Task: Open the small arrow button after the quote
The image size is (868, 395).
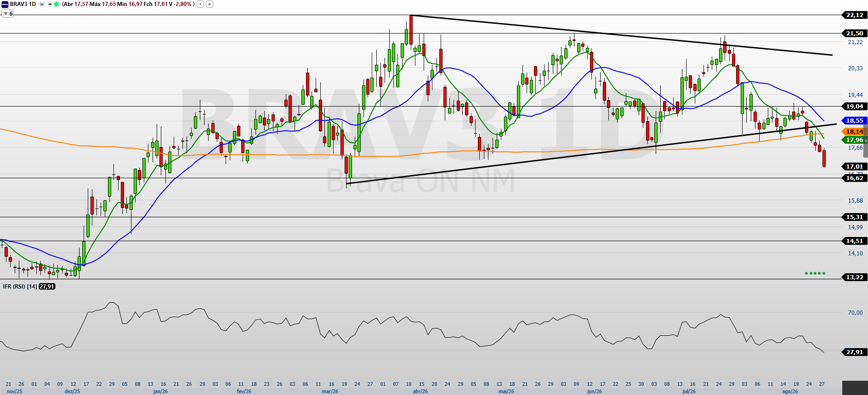Action: click(200, 4)
